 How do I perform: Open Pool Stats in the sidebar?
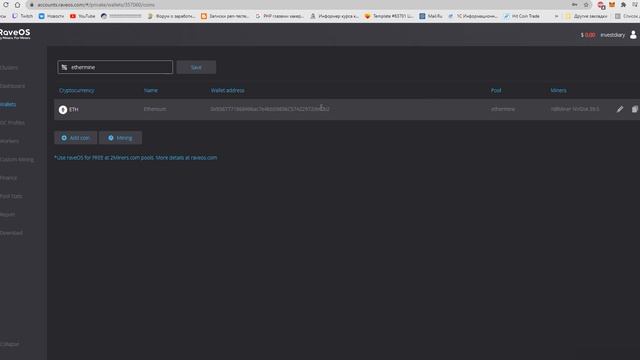tap(11, 196)
